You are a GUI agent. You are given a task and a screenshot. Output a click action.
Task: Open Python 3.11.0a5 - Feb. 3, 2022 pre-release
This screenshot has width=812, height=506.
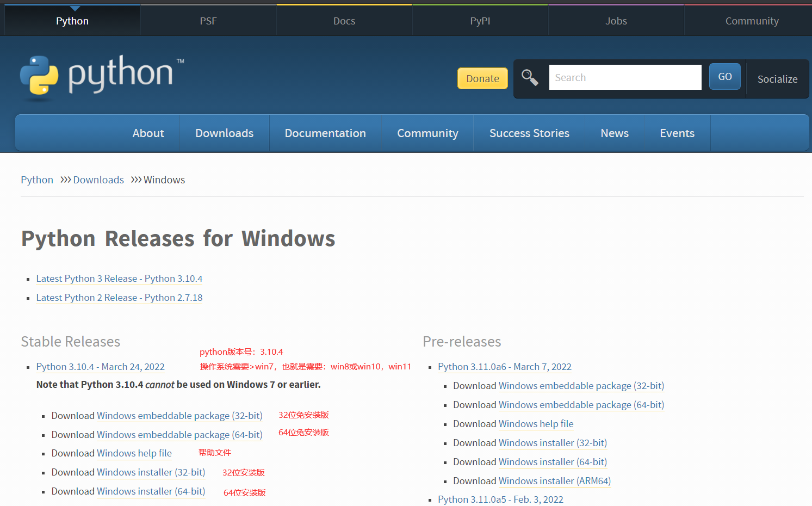[500, 499]
